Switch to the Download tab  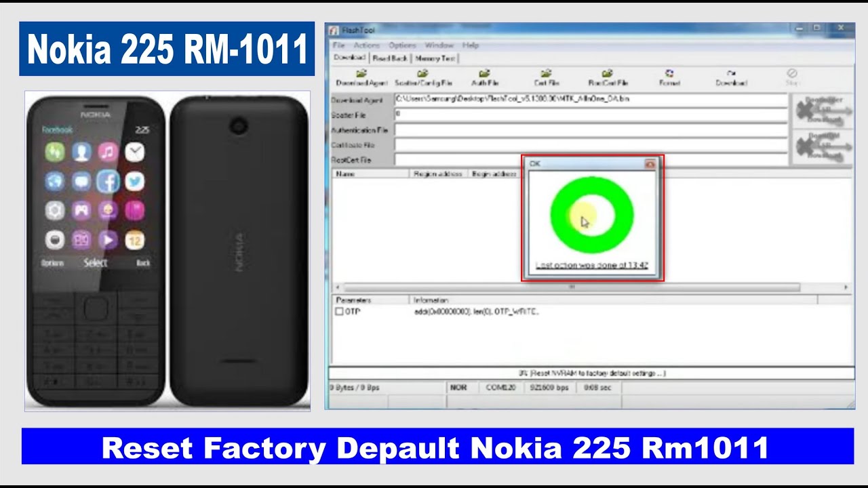(349, 58)
